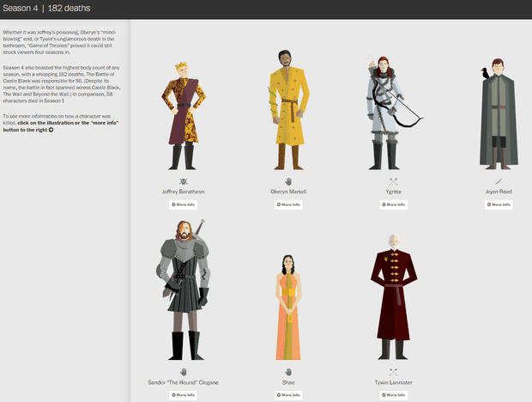Screen dimensions: 532x402
Task: Open More Info for Oberyn Martell
Action: [x=288, y=205]
